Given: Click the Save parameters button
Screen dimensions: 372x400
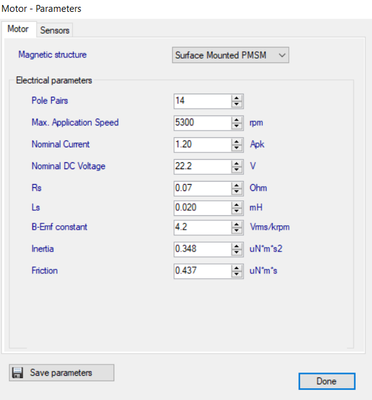Looking at the screenshot, I should pos(62,373).
